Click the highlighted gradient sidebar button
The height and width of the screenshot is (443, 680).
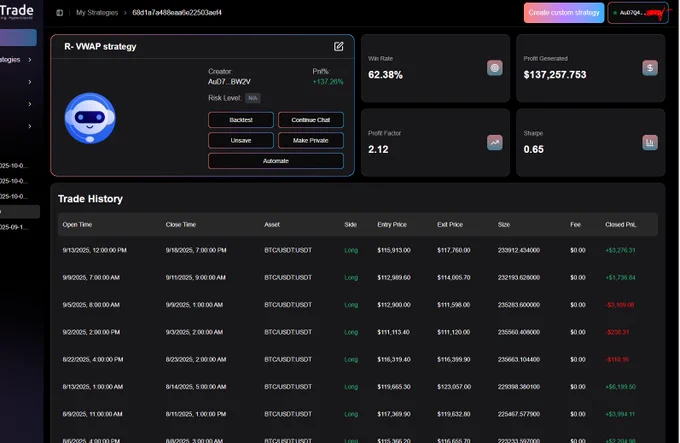click(x=18, y=37)
